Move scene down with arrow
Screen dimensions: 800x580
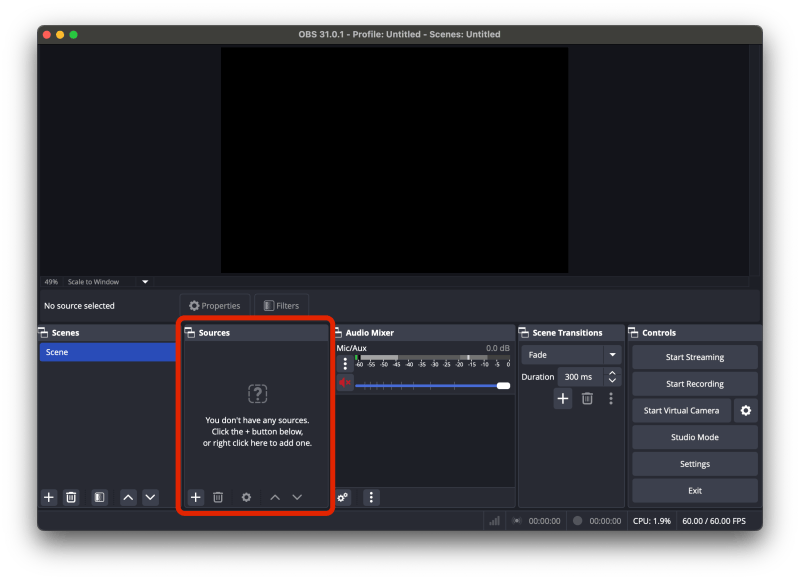(x=151, y=497)
